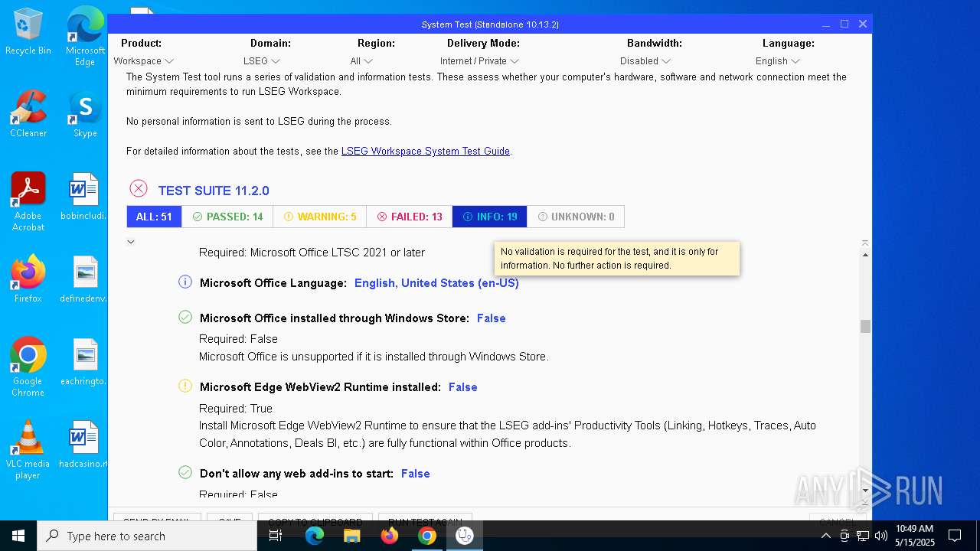Open the Region dropdown showing All

click(x=361, y=60)
